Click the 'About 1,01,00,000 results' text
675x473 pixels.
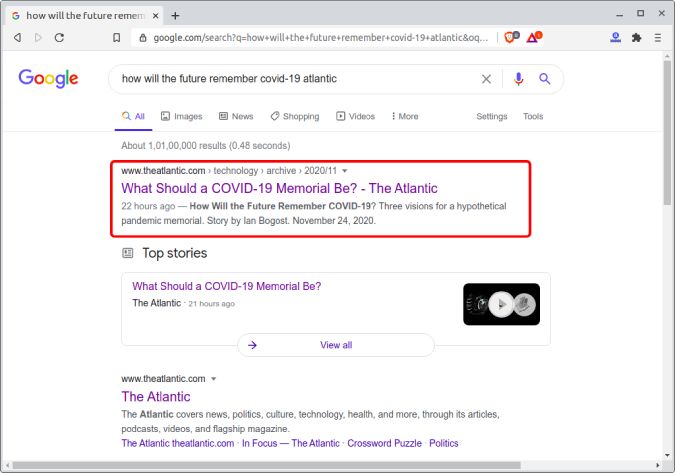tap(206, 145)
